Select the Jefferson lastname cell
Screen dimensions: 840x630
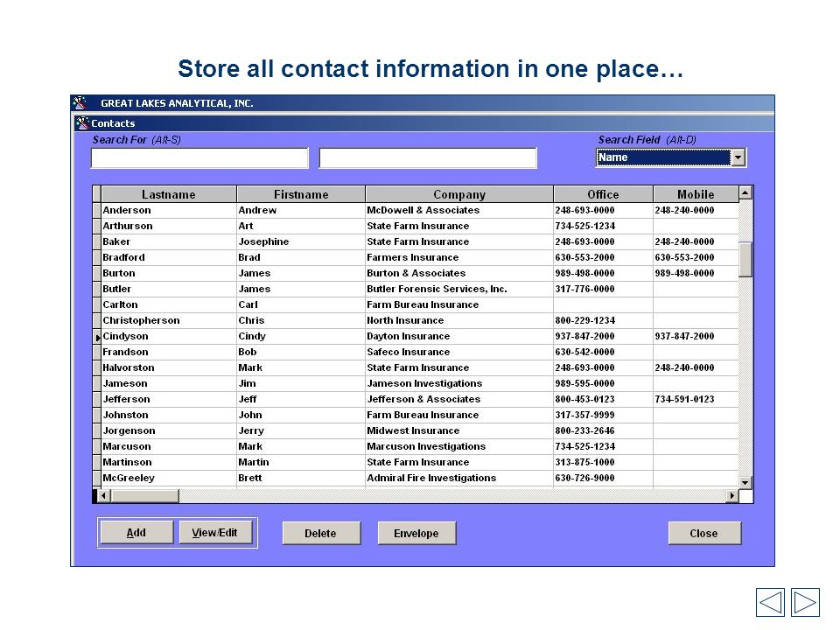169,399
